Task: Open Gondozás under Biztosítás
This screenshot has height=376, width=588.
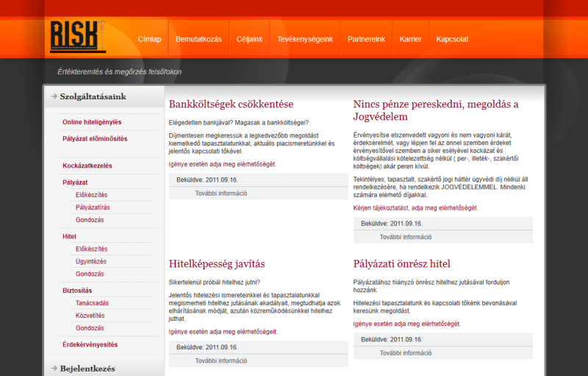Action: tap(90, 328)
